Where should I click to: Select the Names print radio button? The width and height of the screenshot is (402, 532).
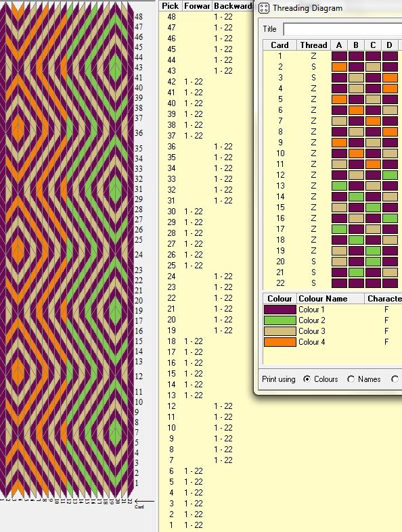pos(351,379)
